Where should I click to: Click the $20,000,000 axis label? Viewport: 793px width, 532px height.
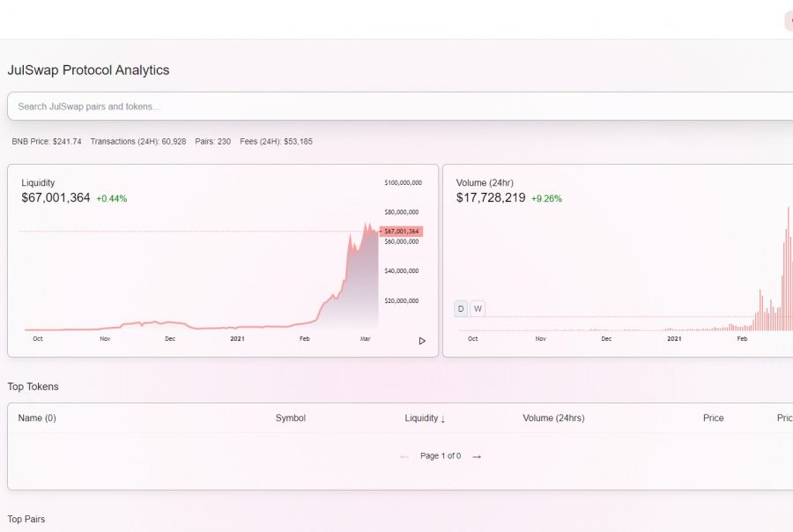pos(402,301)
